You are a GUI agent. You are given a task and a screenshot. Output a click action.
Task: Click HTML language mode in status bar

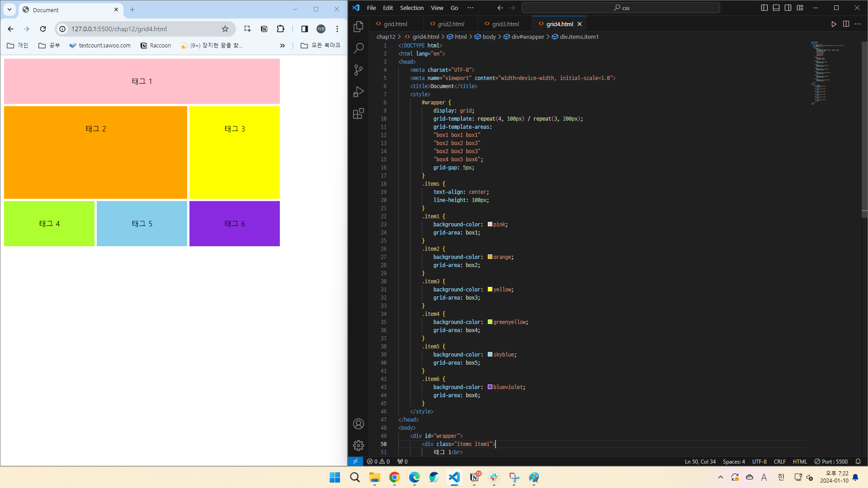coord(800,461)
